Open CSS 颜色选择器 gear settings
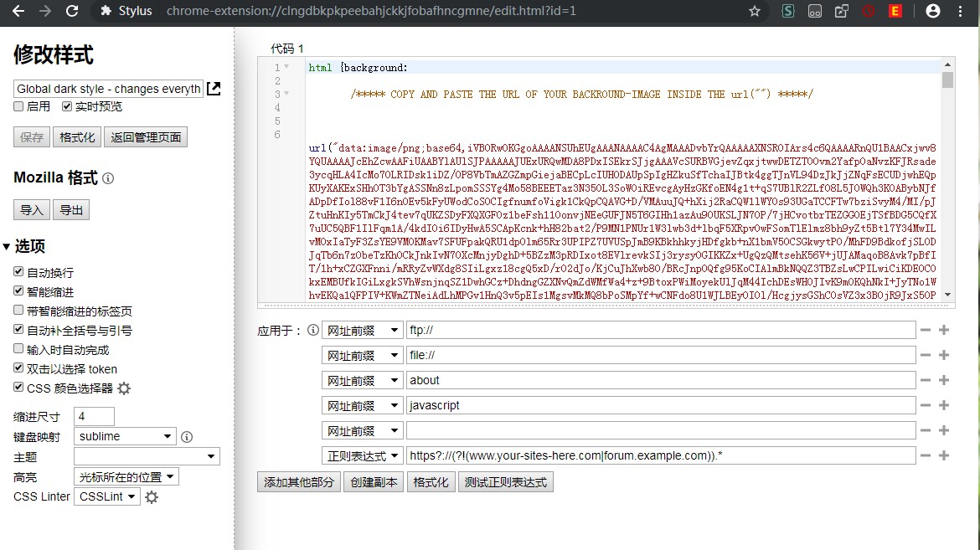The width and height of the screenshot is (980, 550). point(124,388)
